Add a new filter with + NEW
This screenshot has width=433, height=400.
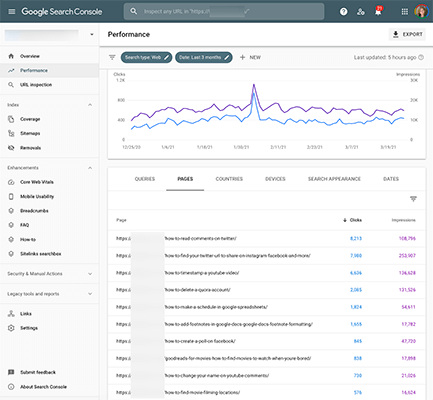(x=250, y=57)
